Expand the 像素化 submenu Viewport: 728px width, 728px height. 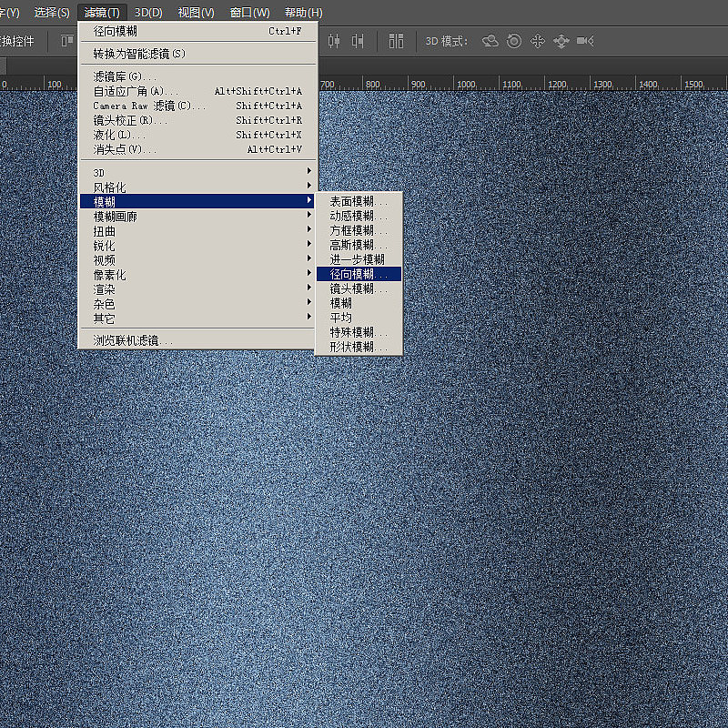pyautogui.click(x=197, y=275)
